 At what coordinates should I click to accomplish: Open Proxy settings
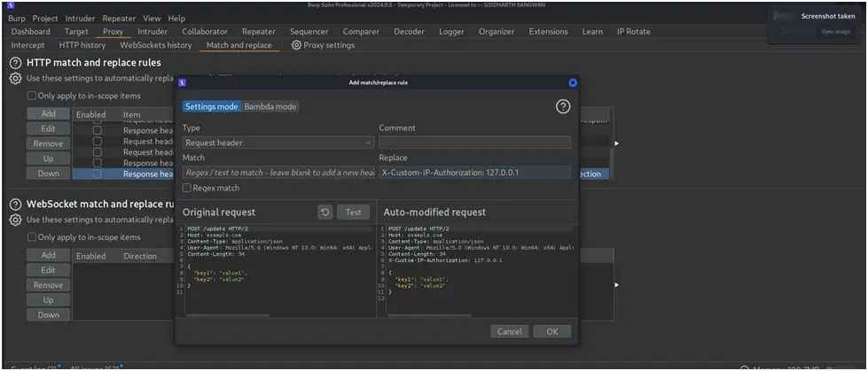point(324,45)
